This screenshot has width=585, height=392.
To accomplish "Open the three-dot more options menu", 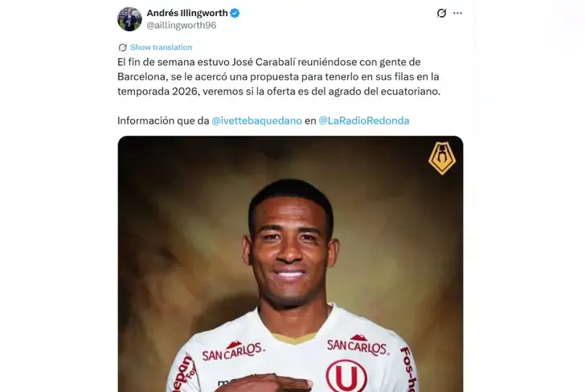I will tap(457, 13).
